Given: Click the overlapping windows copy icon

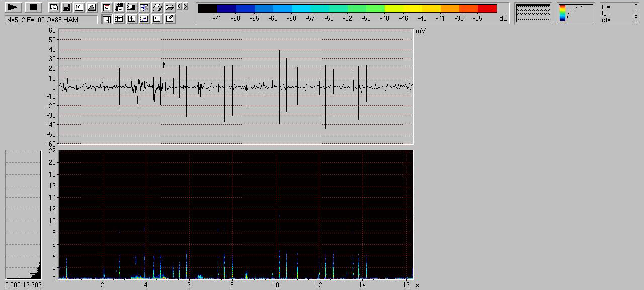Looking at the screenshot, I should pos(54,7).
